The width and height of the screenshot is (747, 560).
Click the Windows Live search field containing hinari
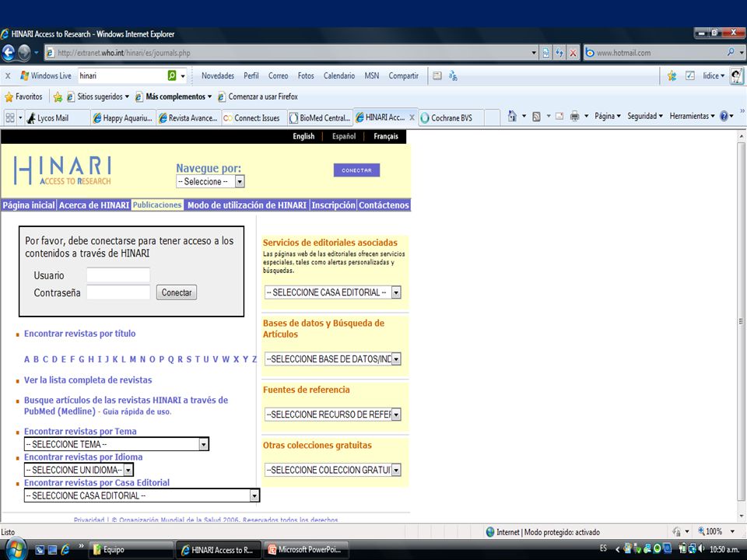pos(122,75)
